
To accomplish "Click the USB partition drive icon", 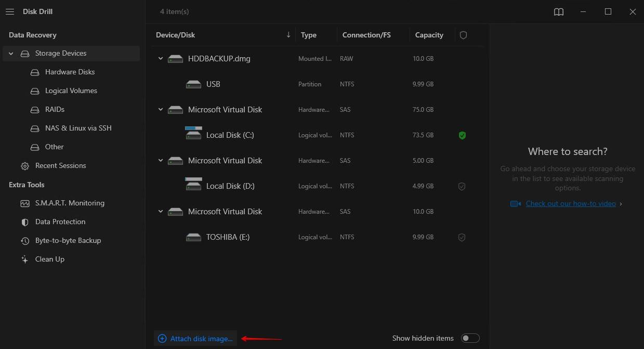I will 193,84.
